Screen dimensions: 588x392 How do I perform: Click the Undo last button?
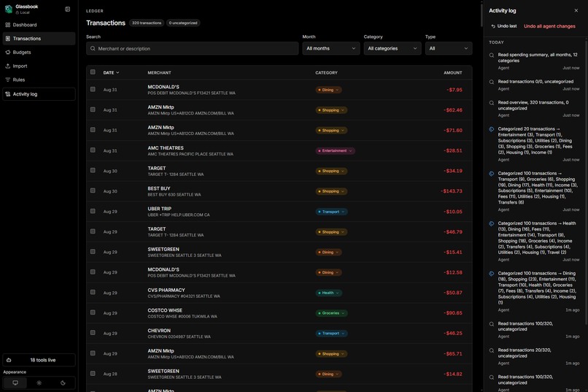point(504,26)
